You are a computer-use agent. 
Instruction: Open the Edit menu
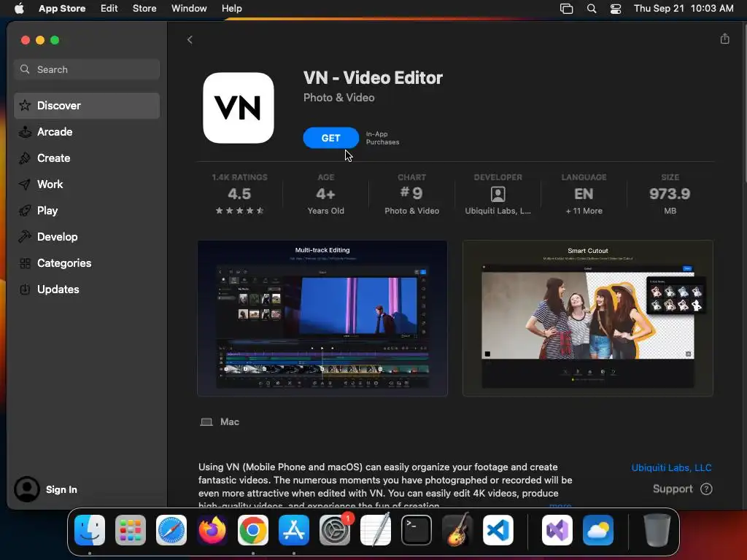pos(109,9)
